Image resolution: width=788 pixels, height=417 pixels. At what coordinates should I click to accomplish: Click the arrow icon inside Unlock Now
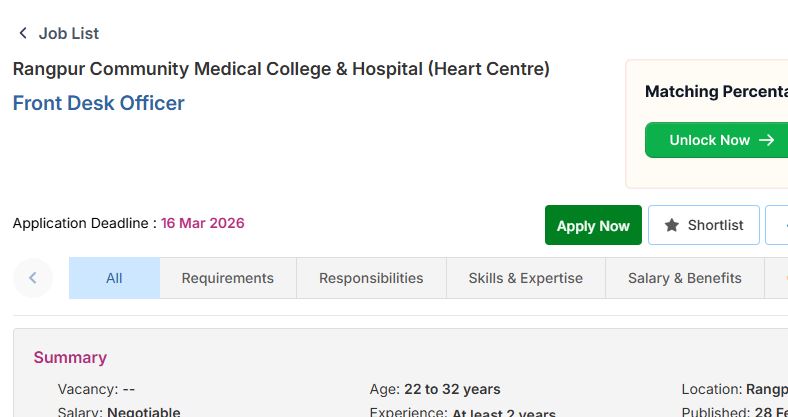coord(767,140)
